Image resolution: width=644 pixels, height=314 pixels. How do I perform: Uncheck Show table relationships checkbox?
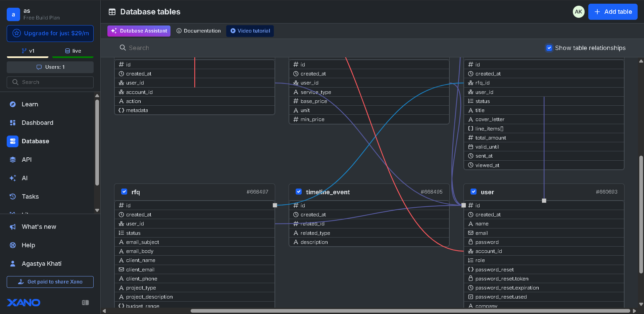(549, 48)
